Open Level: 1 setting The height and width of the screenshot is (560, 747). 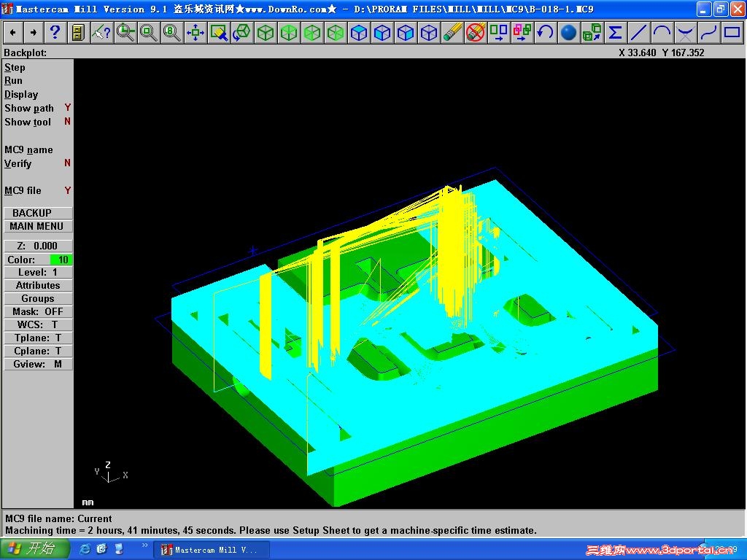point(38,272)
